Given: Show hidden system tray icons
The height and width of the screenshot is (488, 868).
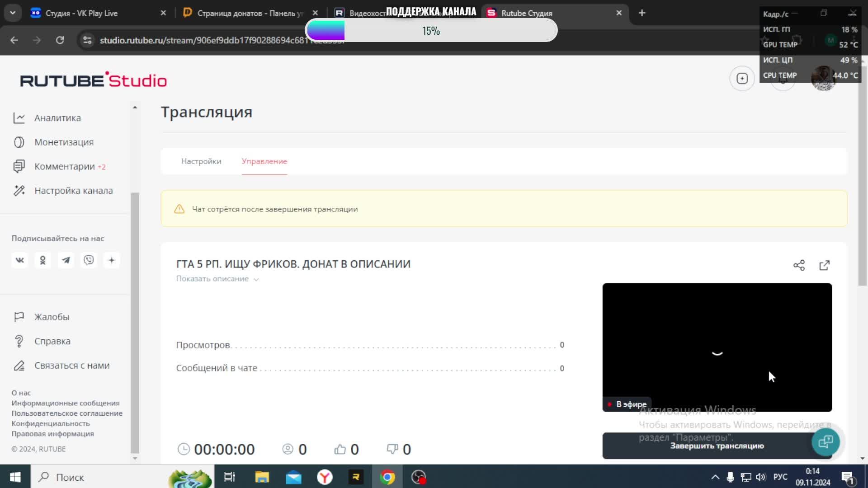Looking at the screenshot, I should coord(715,477).
